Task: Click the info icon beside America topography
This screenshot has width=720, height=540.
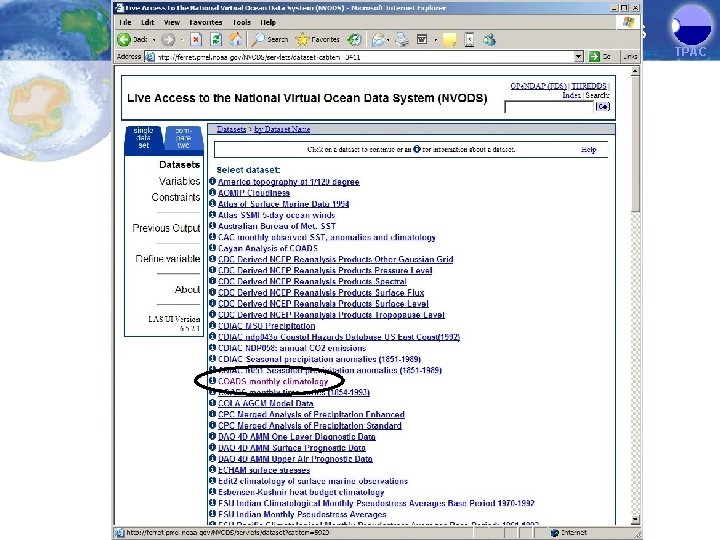Action: coord(212,181)
